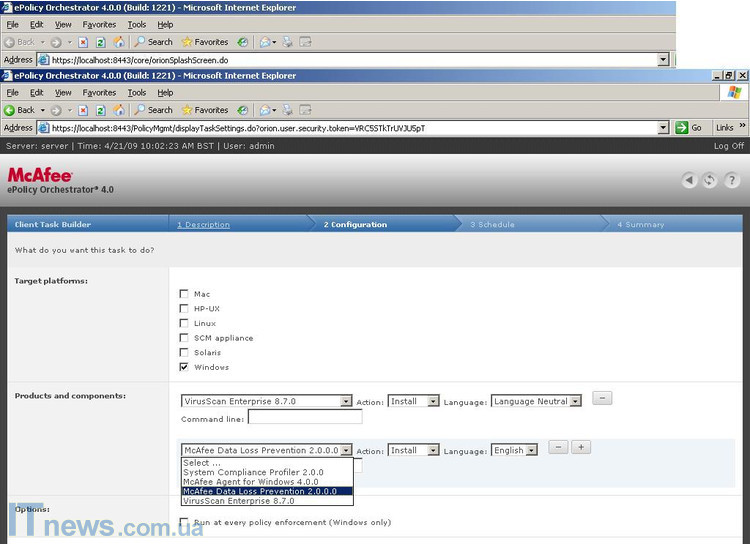750x544 pixels.
Task: Remove VirusScan row with minus button
Action: tap(602, 398)
